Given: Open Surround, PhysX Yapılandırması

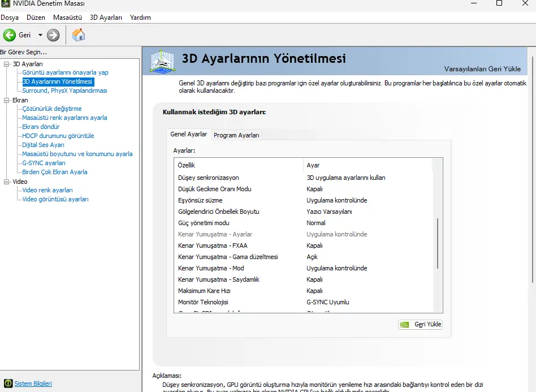Looking at the screenshot, I should click(64, 91).
